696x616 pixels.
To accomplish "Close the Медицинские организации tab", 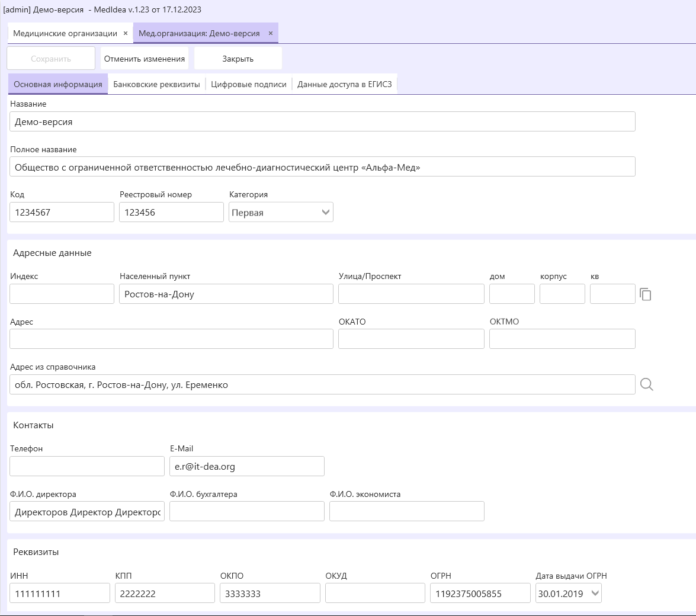I will coord(126,33).
